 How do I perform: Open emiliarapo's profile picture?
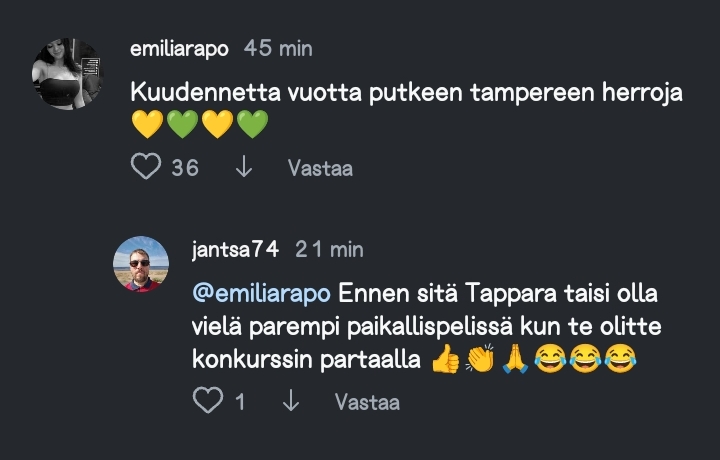[67, 75]
